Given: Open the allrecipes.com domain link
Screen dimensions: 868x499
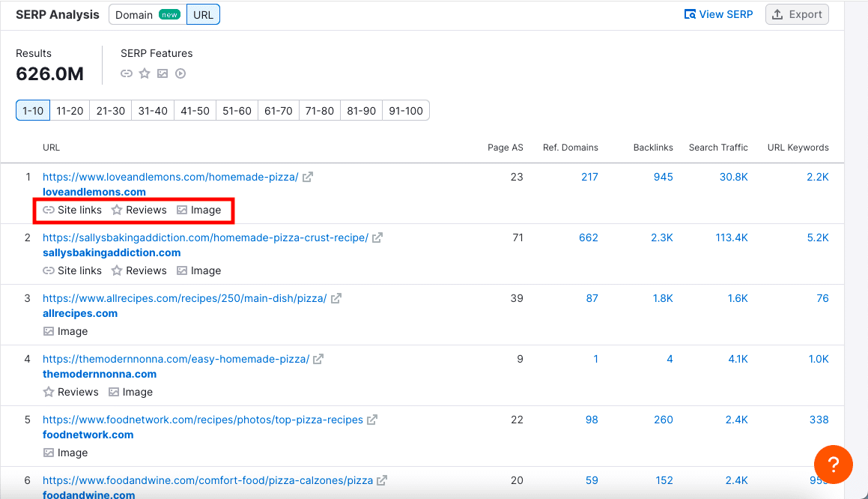Looking at the screenshot, I should (x=80, y=313).
